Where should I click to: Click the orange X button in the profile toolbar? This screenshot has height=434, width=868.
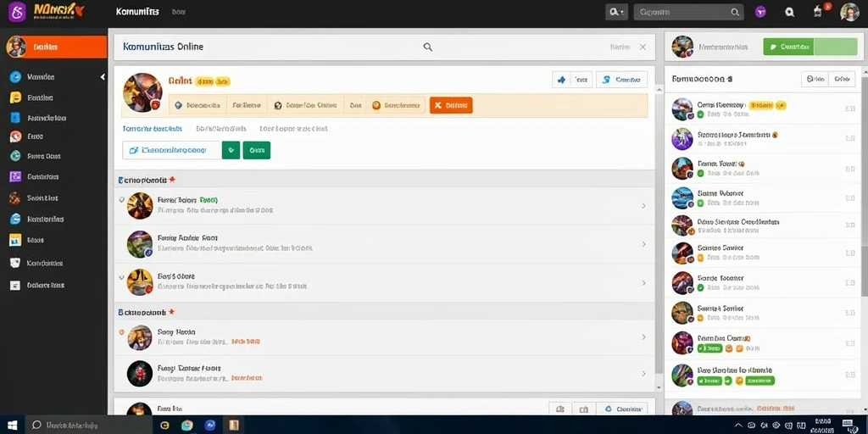(451, 104)
